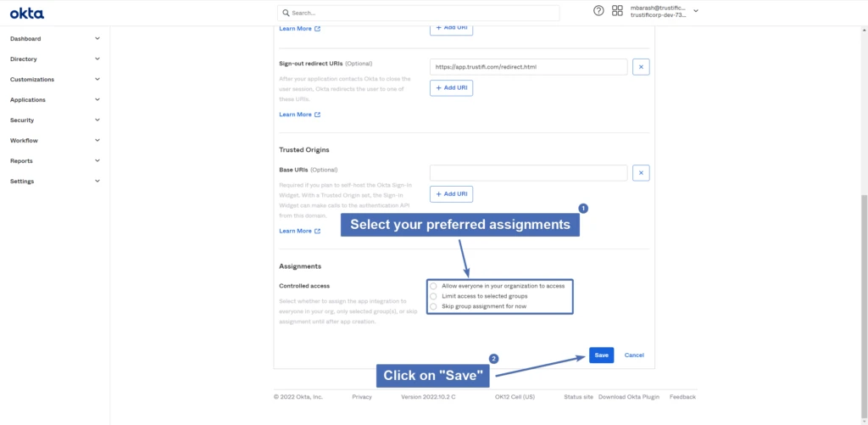Viewport: 868px width, 425px height.
Task: Choose Skip group assignment for now
Action: 434,306
